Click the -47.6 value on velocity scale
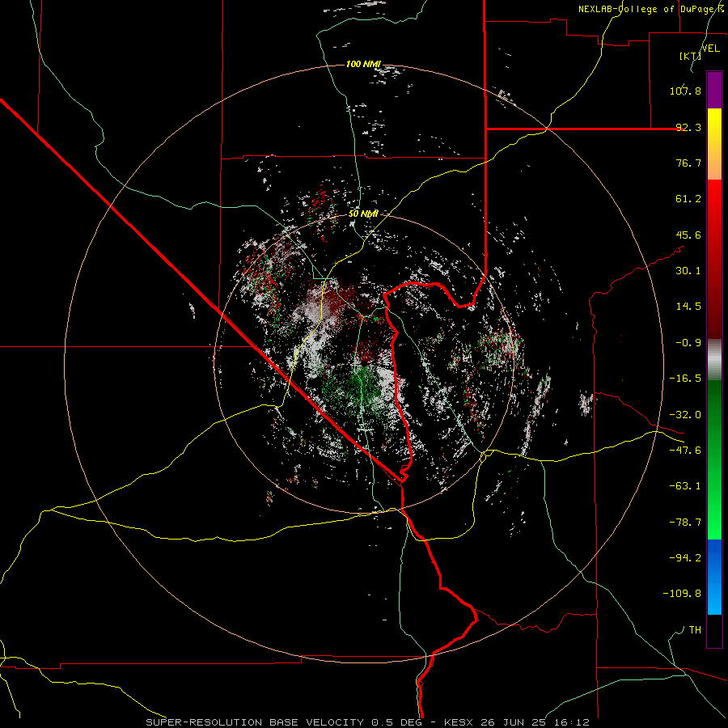This screenshot has width=728, height=728. pos(685,451)
